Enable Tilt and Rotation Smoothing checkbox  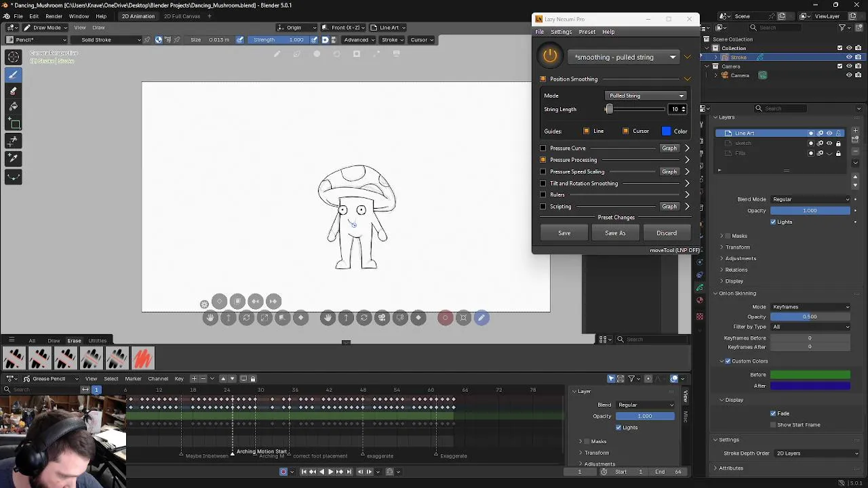point(543,183)
